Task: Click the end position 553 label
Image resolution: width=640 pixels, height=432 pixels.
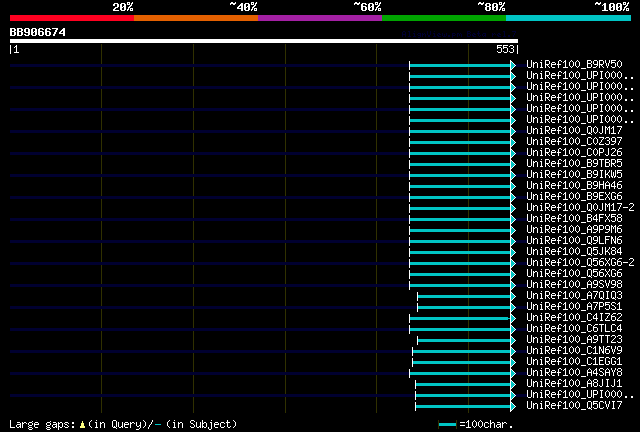Action: 505,49
